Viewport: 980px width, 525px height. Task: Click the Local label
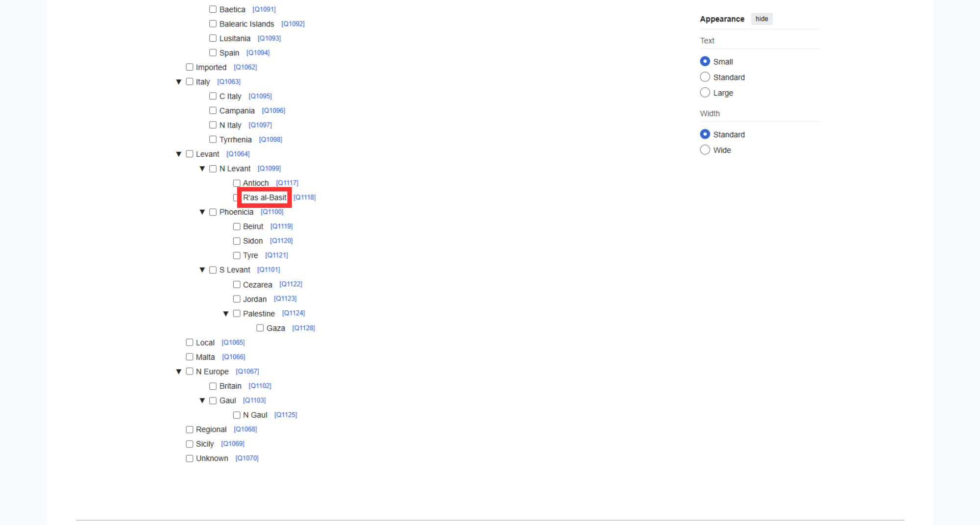click(205, 343)
